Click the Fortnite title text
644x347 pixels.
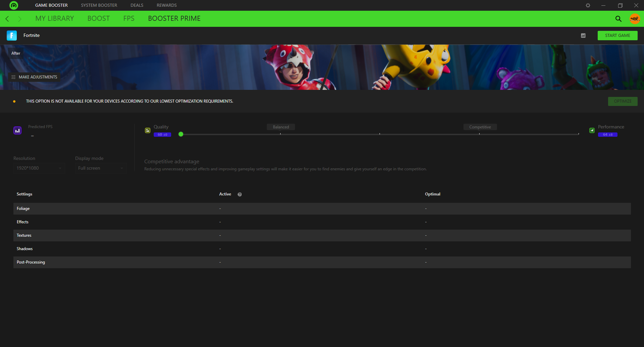tap(32, 35)
